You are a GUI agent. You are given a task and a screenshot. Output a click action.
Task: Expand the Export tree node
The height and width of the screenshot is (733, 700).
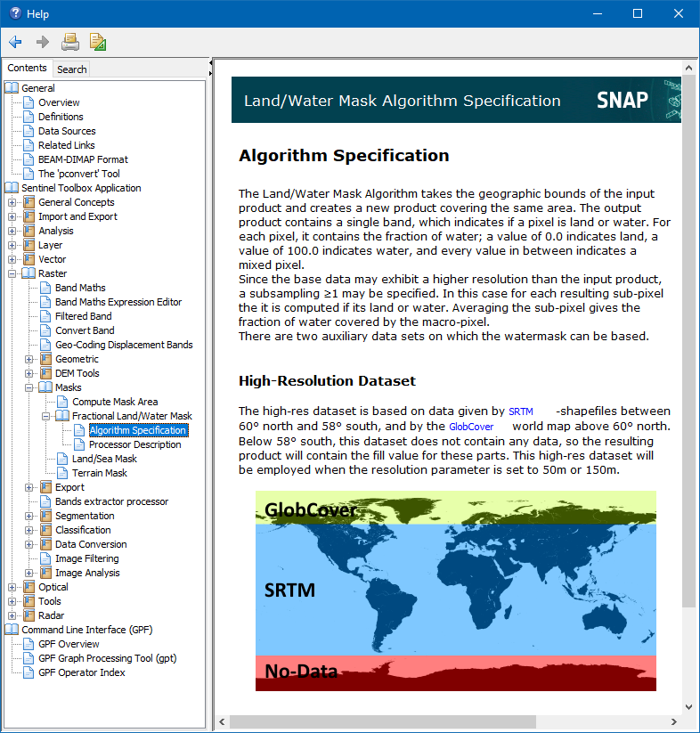click(29, 487)
